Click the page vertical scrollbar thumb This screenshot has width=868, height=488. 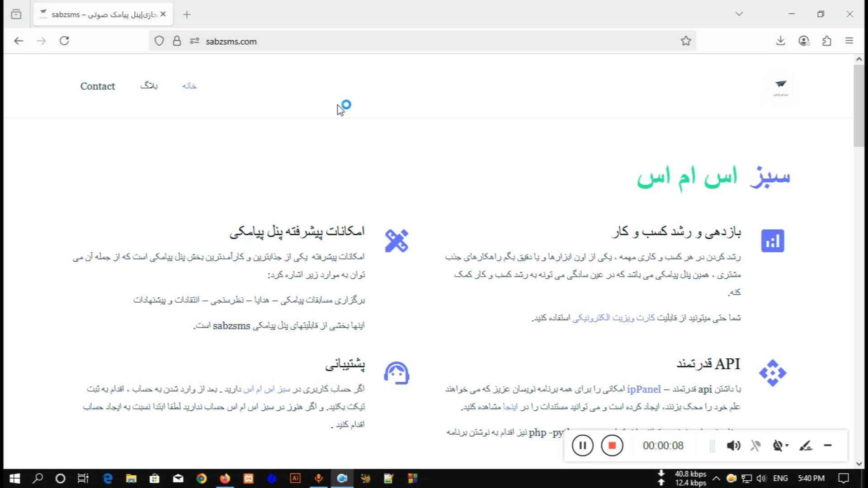pyautogui.click(x=859, y=106)
